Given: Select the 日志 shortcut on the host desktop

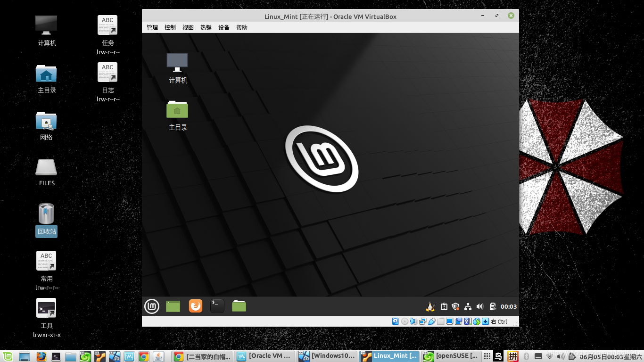Looking at the screenshot, I should pyautogui.click(x=108, y=82).
